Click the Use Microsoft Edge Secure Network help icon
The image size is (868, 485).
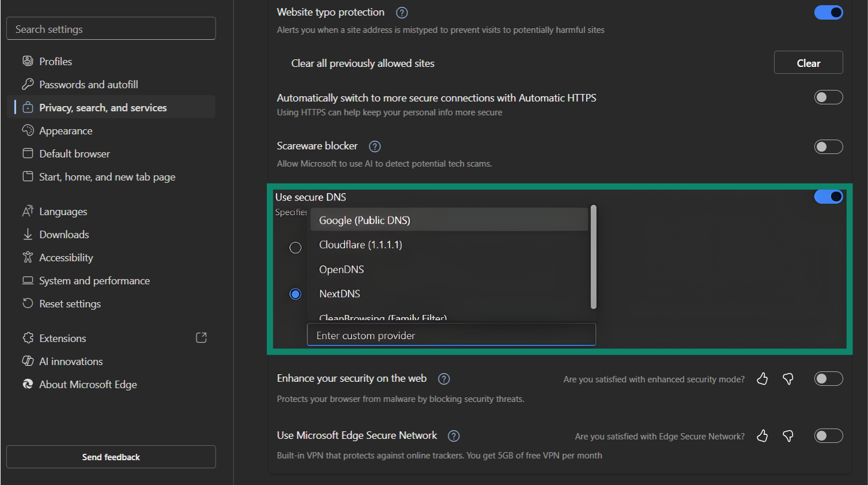pos(454,436)
